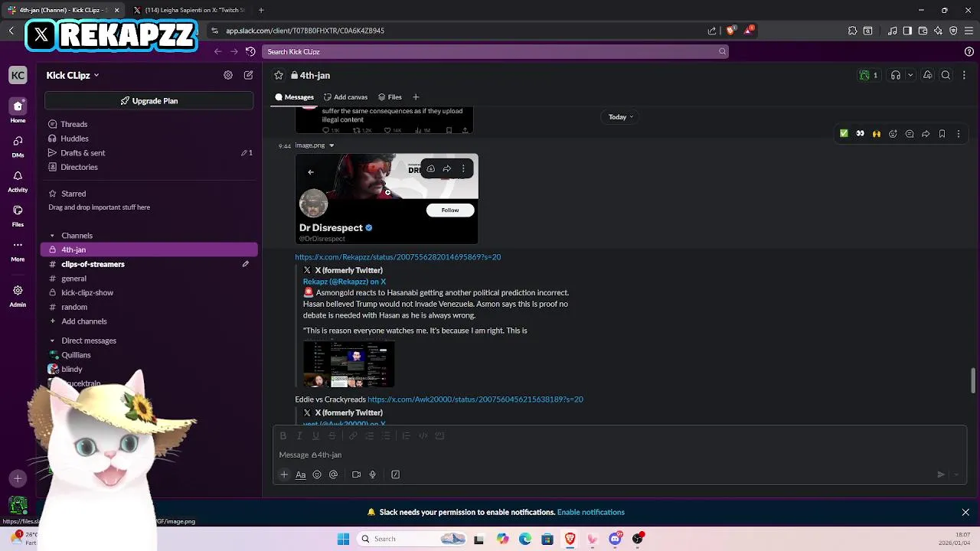The image size is (980, 551).
Task: Open More in left rail
Action: point(18,250)
